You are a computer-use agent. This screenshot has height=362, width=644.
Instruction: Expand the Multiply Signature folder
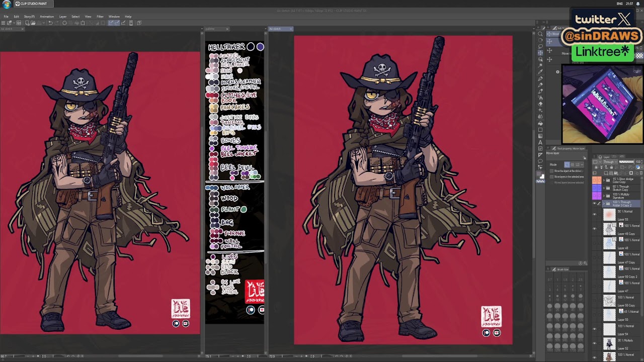(604, 196)
